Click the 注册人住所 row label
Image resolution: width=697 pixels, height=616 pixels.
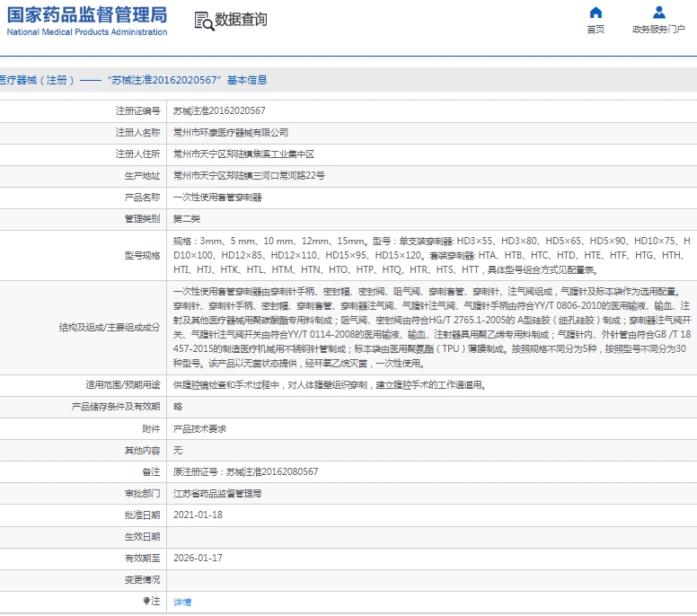pos(137,154)
